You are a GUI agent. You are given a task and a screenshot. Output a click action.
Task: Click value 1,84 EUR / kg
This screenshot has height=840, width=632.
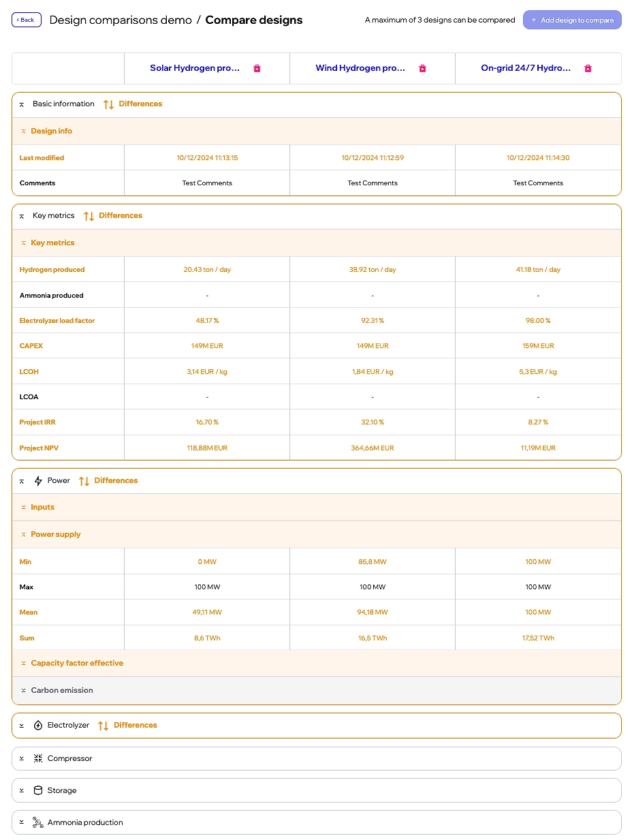tap(373, 372)
